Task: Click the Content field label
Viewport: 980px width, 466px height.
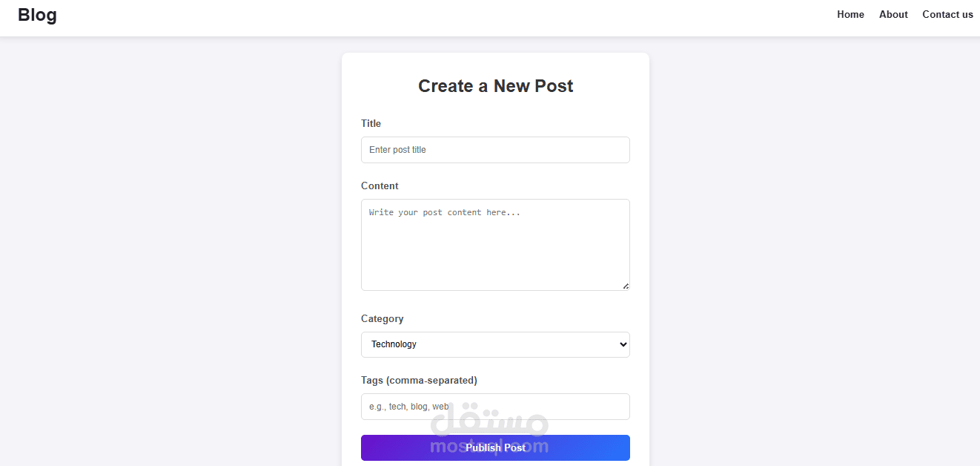Action: pyautogui.click(x=380, y=186)
